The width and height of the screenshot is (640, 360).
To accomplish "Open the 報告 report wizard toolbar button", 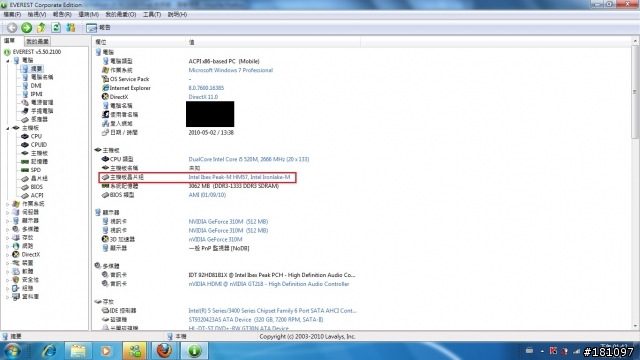I will pos(98,27).
